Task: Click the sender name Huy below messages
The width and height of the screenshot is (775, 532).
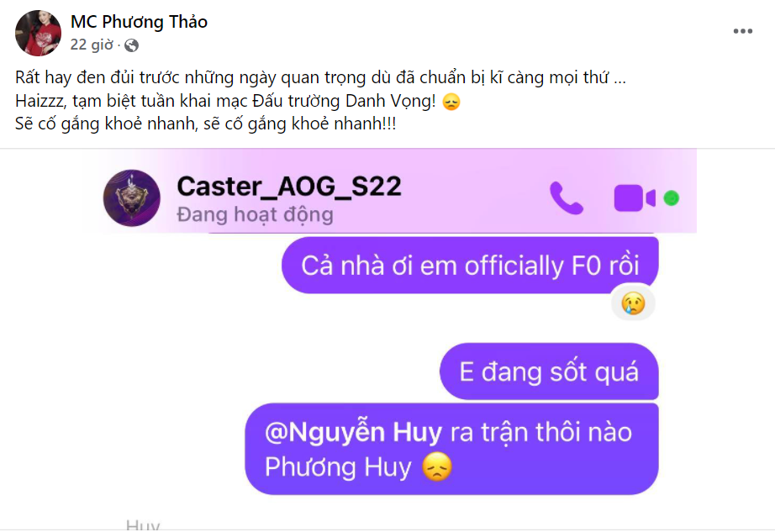Action: click(x=143, y=524)
